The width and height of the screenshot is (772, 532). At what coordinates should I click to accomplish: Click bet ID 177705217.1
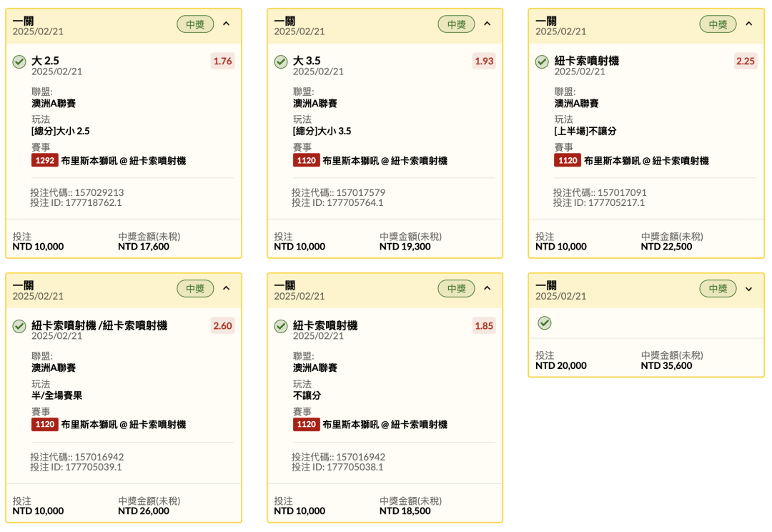599,202
